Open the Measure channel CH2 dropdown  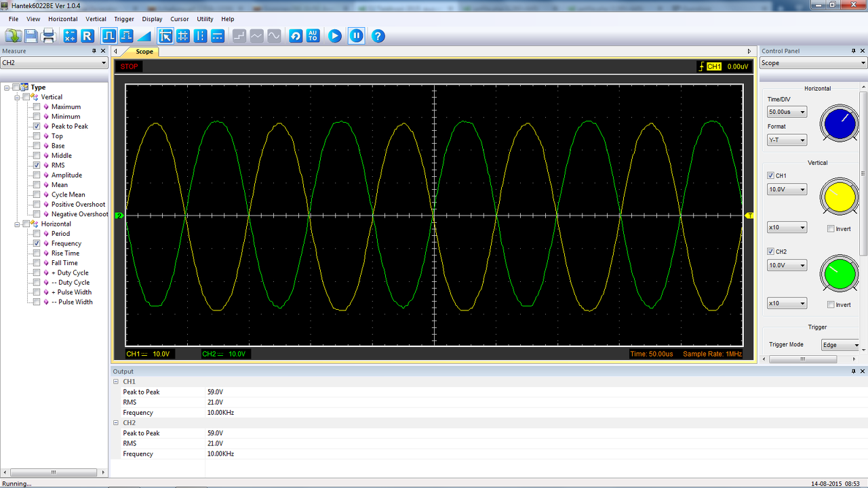point(54,63)
